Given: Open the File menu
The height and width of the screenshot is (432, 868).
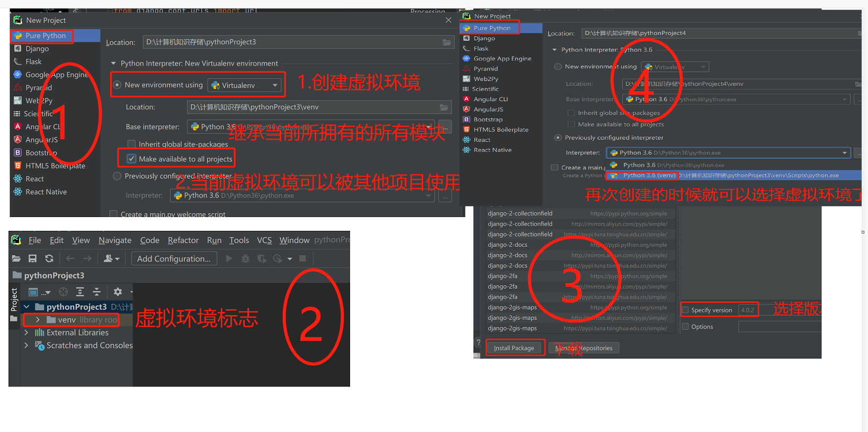Looking at the screenshot, I should coord(35,240).
